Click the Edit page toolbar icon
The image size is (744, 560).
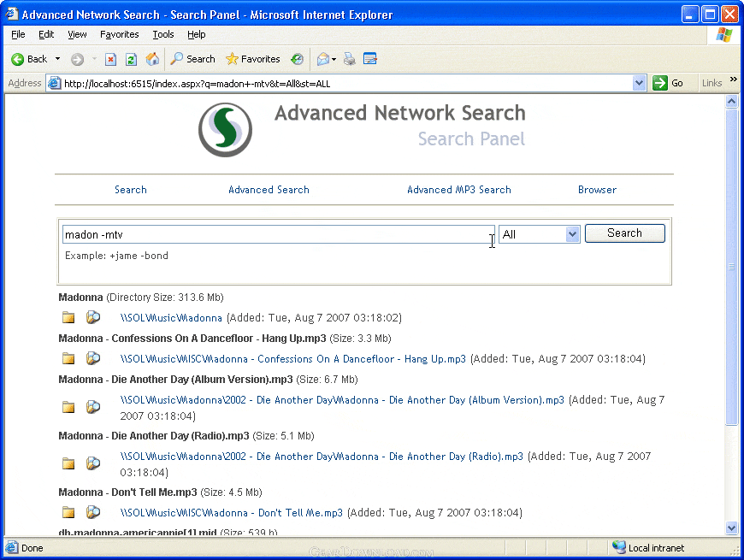tap(370, 59)
